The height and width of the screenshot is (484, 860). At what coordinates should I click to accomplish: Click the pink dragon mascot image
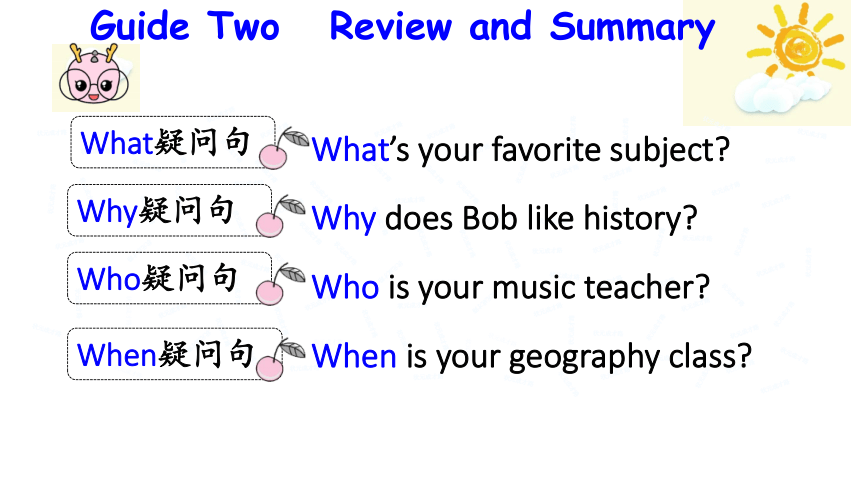pos(95,77)
